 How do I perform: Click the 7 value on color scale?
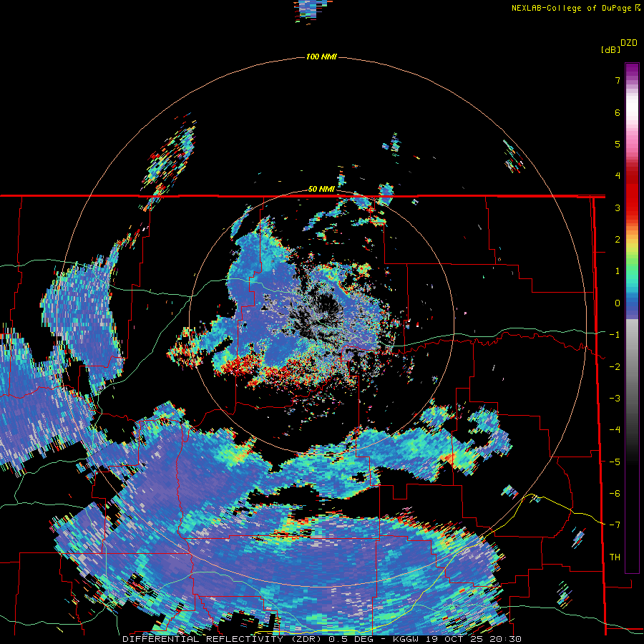pyautogui.click(x=618, y=80)
